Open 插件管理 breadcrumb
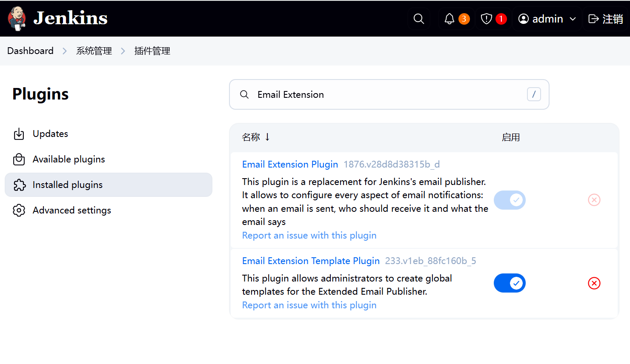Screen dimensions: 630x364 tap(152, 51)
